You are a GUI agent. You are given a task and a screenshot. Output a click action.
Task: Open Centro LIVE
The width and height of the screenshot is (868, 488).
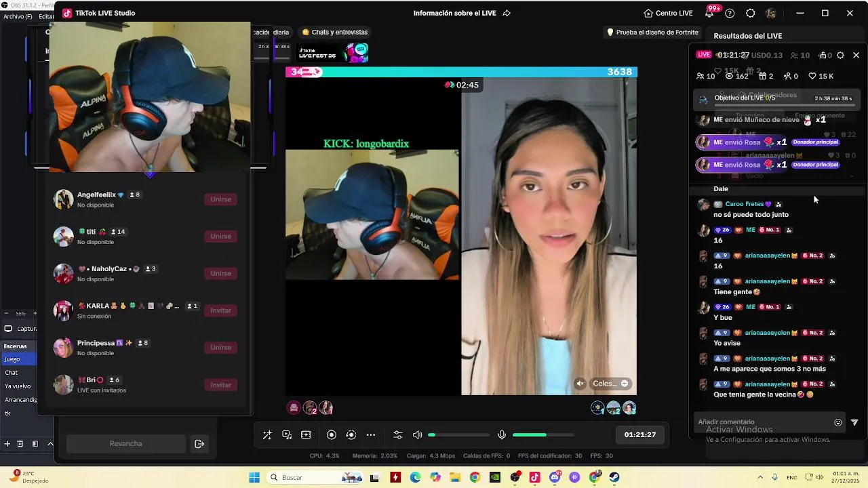point(668,13)
